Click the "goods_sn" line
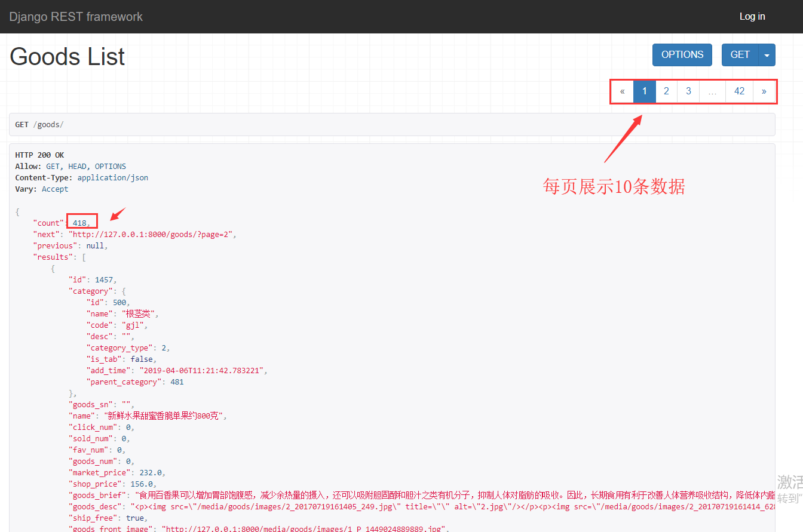Viewport: 803px width, 532px height. coord(102,404)
